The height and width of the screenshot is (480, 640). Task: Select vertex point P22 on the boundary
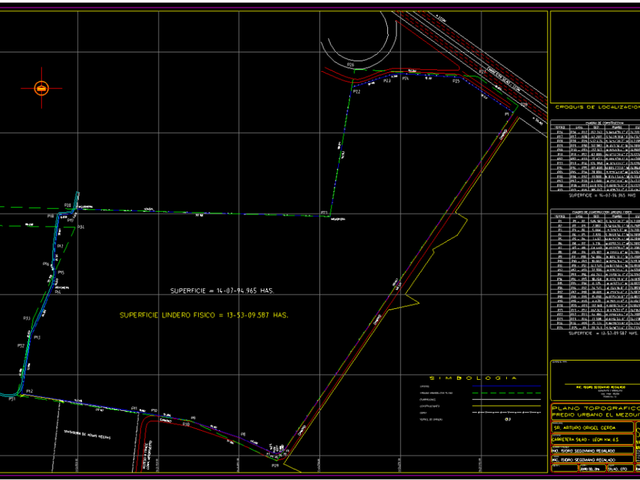[357, 92]
